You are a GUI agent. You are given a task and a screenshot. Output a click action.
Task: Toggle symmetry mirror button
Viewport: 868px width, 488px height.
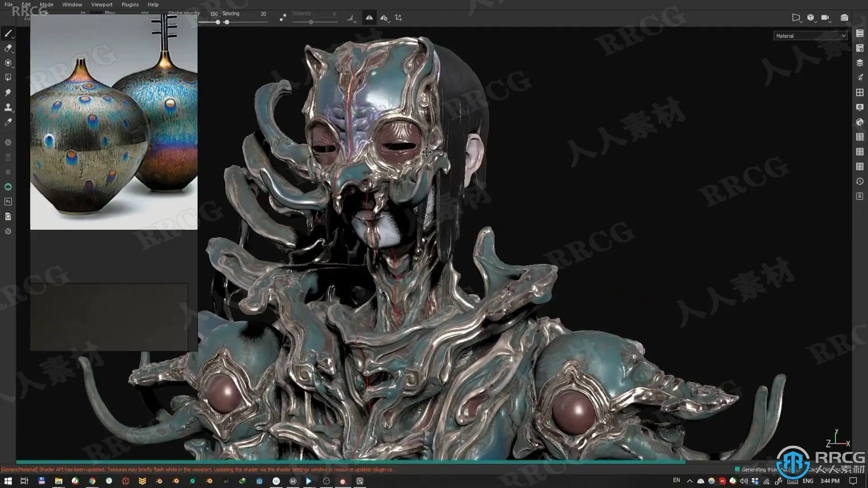[x=369, y=18]
